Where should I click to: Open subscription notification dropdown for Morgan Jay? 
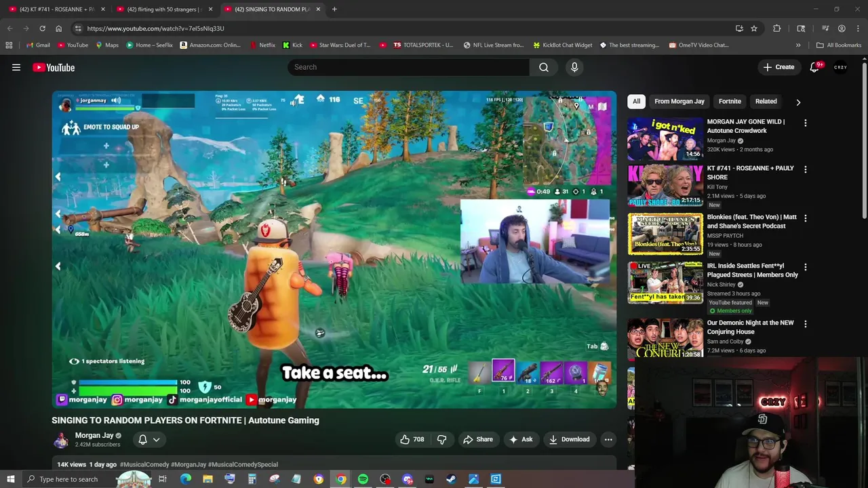pos(149,439)
